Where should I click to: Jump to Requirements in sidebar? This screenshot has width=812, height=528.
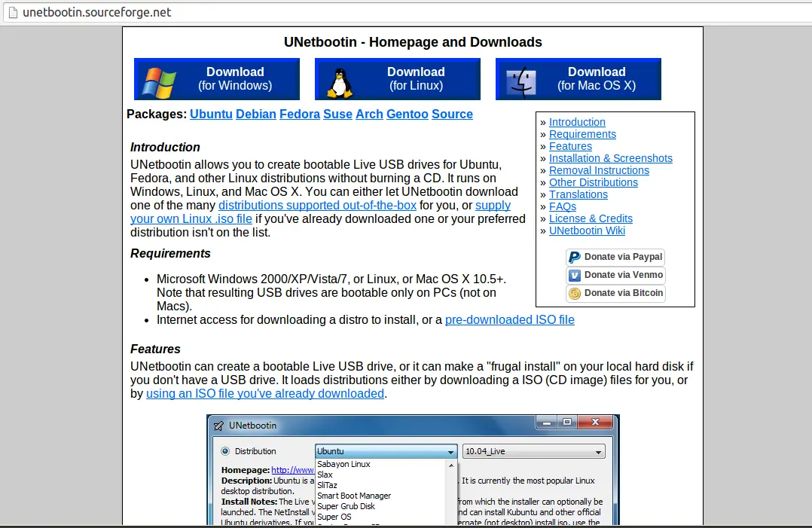pyautogui.click(x=582, y=134)
